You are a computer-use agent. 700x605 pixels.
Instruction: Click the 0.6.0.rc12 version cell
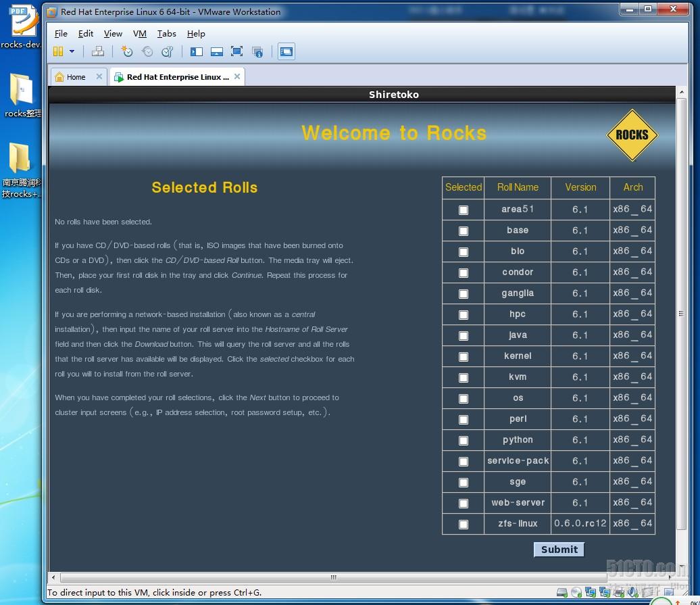tap(580, 524)
